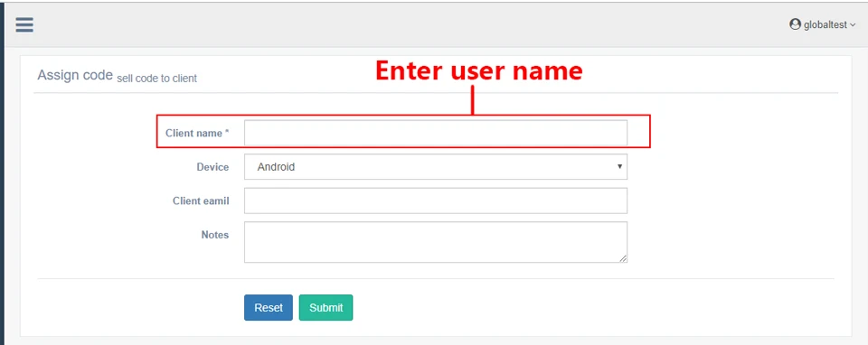Click the 'Client eamil' label
Viewport: 868px width, 345px height.
[201, 200]
